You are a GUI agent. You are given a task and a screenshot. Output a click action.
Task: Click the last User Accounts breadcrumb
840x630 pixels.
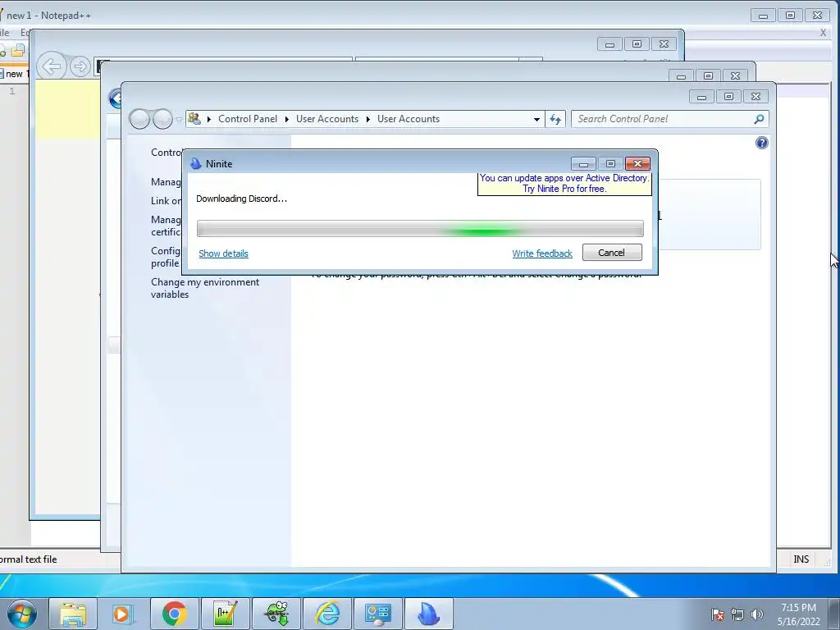tap(409, 119)
